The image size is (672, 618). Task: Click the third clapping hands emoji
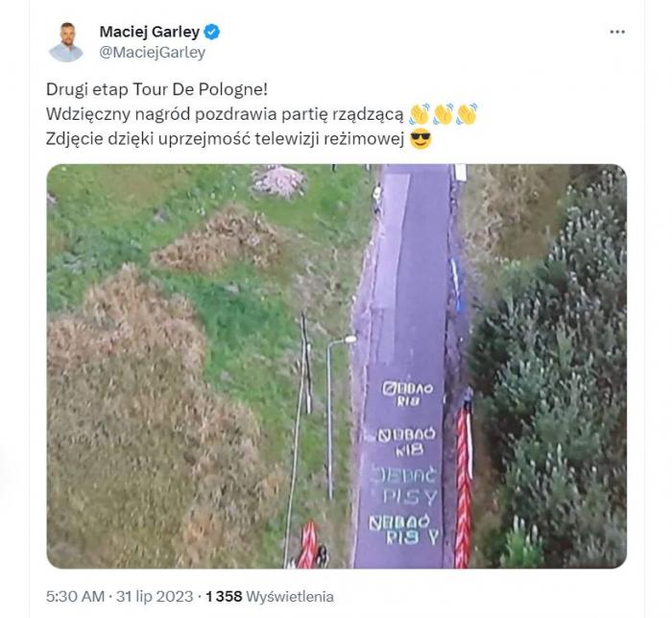point(467,114)
